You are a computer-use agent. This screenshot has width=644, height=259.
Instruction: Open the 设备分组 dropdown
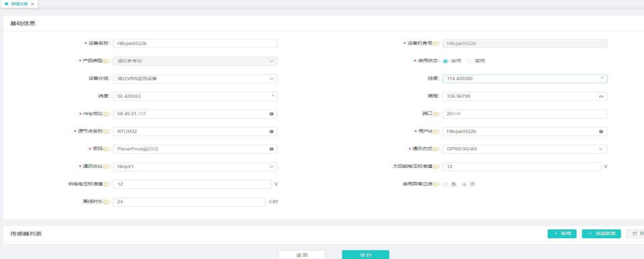pos(195,79)
